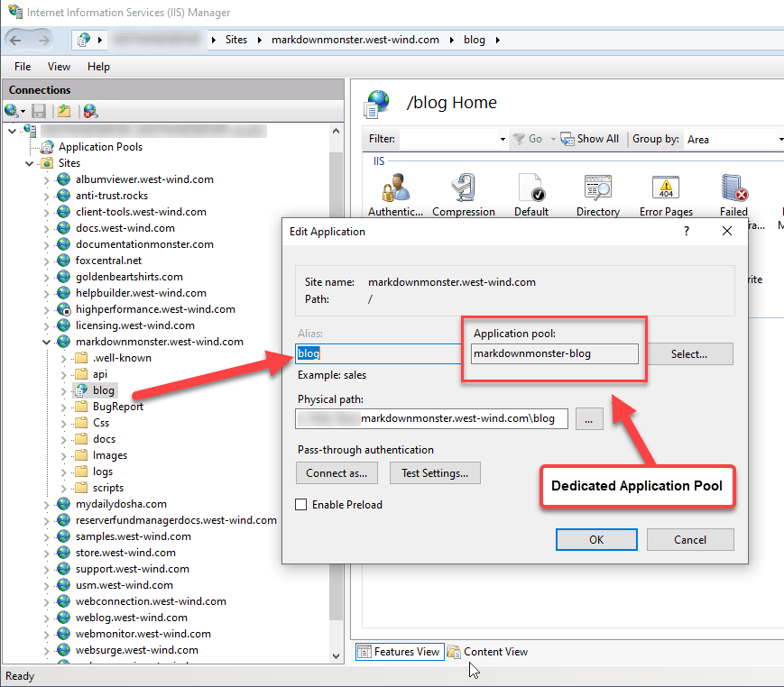Screen dimensions: 784x687
Task: Click Sites in the breadcrumb bar
Action: [x=236, y=40]
